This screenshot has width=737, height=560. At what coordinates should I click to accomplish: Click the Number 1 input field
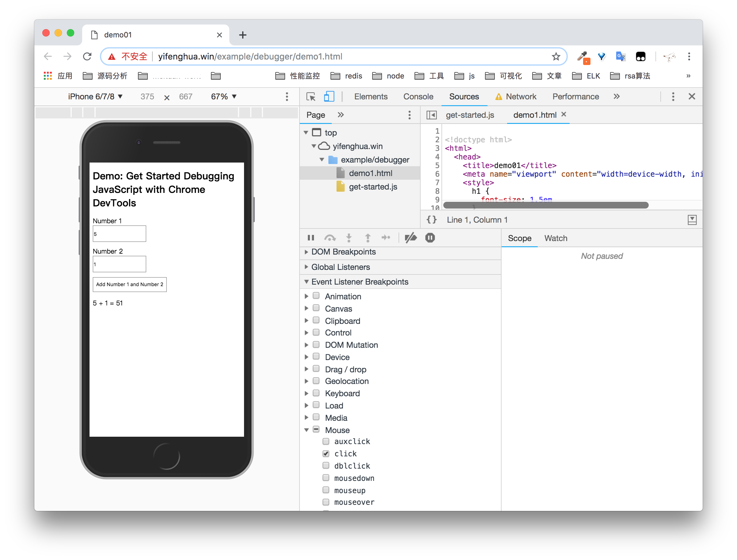(x=119, y=234)
